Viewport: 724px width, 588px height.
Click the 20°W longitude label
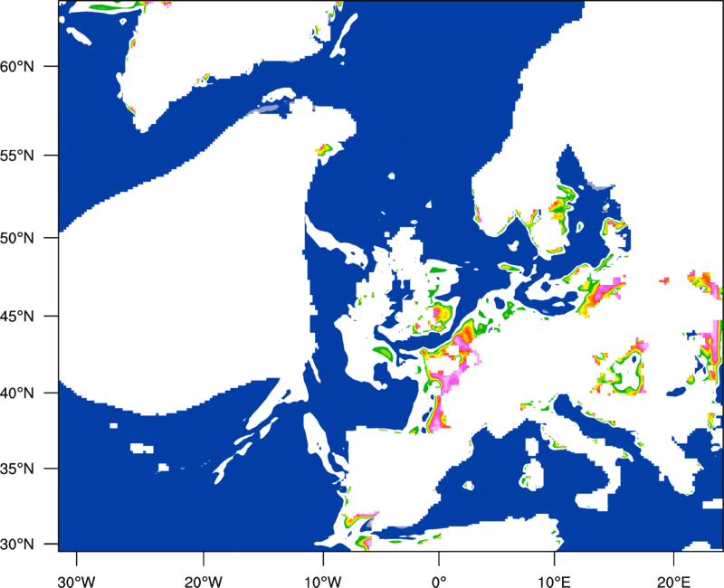(x=204, y=582)
